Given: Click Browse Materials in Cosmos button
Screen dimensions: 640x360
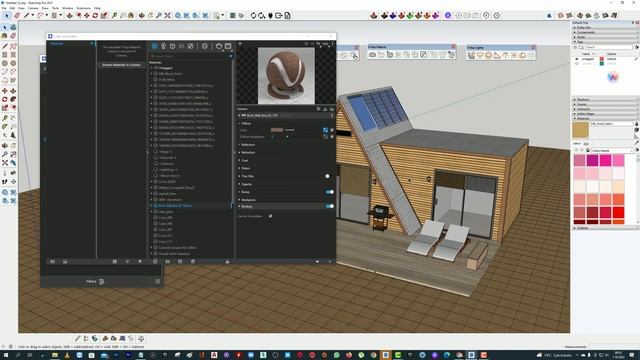Looking at the screenshot, I should click(122, 65).
